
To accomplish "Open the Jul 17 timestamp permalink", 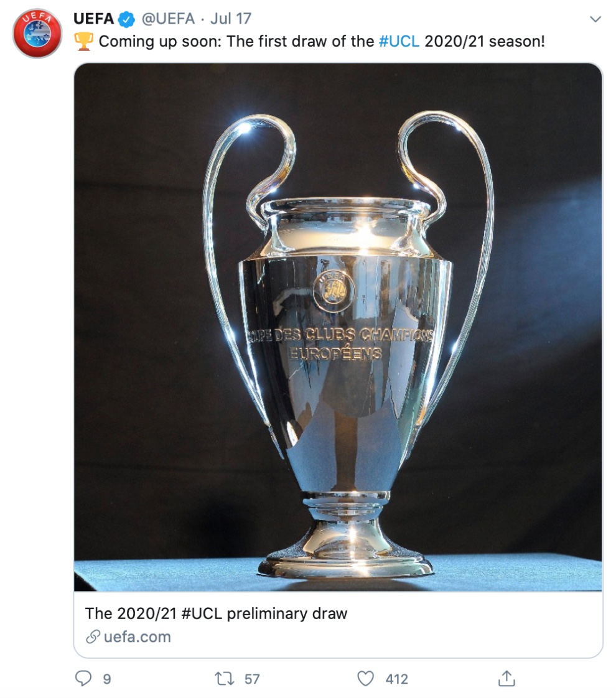I will click(231, 19).
